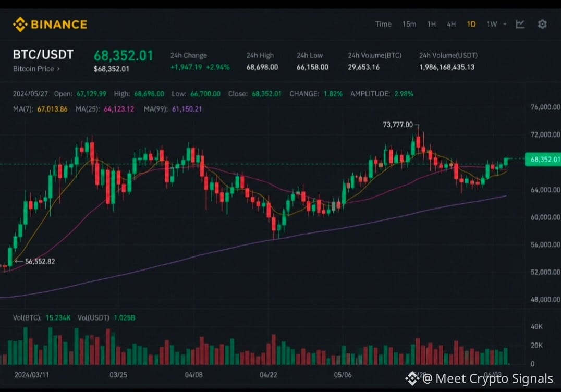Click the green 68,352.01 price axis tag
Image resolution: width=561 pixels, height=392 pixels.
tap(543, 159)
